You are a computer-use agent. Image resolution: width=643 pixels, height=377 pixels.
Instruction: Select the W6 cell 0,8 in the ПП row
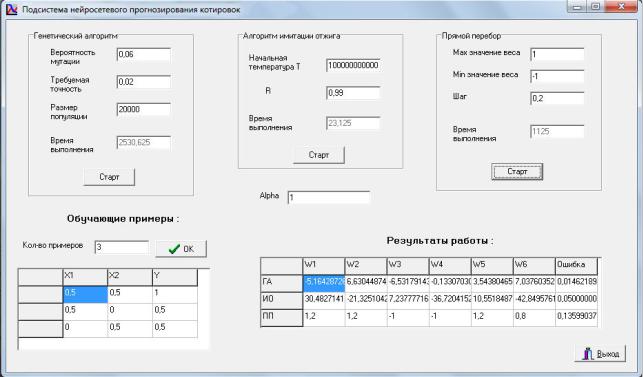[x=534, y=318]
